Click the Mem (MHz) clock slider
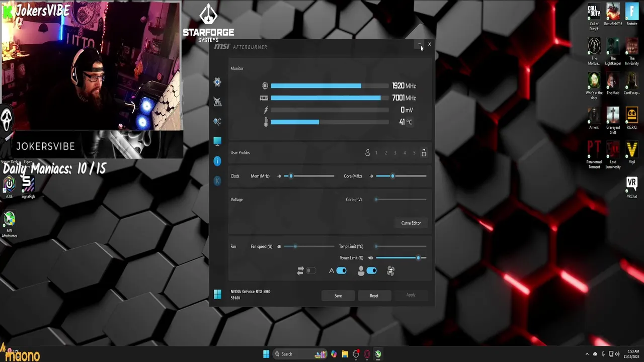The width and height of the screenshot is (644, 362). click(x=309, y=176)
